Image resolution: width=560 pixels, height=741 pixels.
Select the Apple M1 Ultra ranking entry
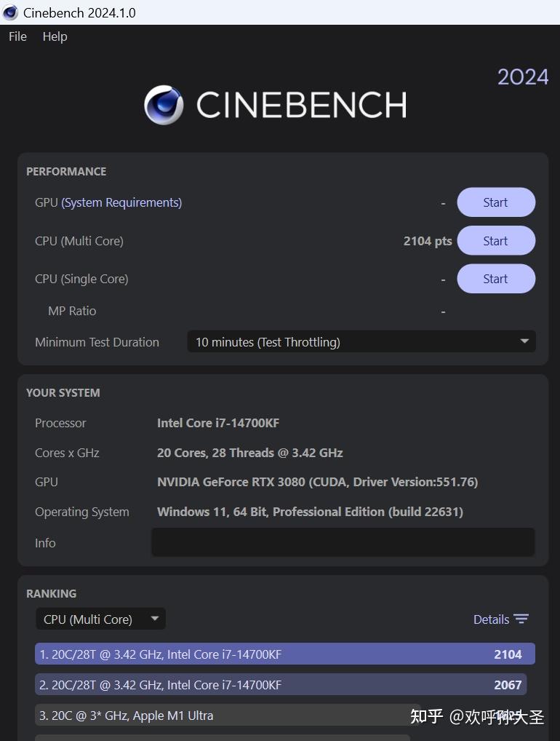point(218,716)
